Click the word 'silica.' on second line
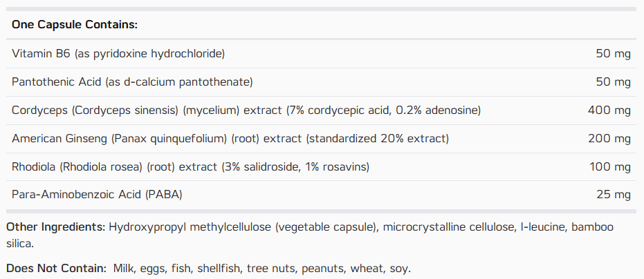Image resolution: width=644 pixels, height=279 pixels. pyautogui.click(x=20, y=244)
